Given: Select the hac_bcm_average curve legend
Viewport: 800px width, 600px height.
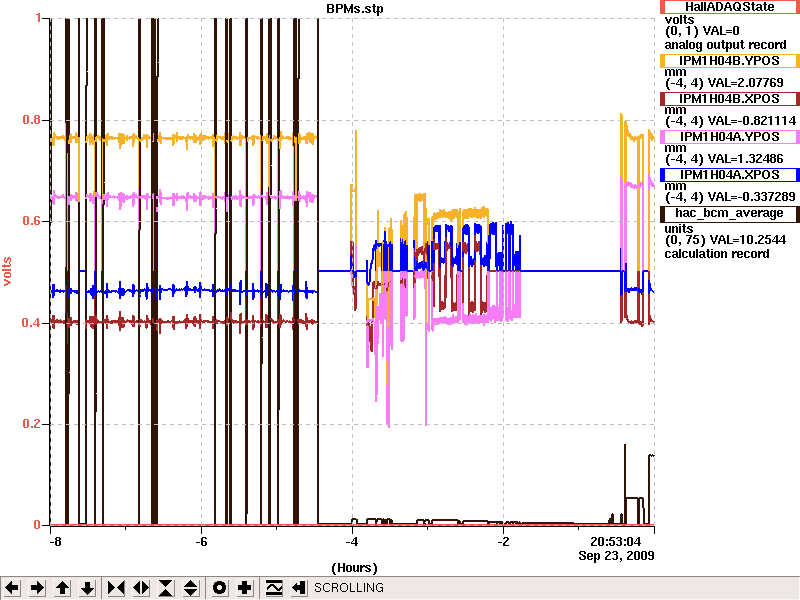Looking at the screenshot, I should 730,213.
